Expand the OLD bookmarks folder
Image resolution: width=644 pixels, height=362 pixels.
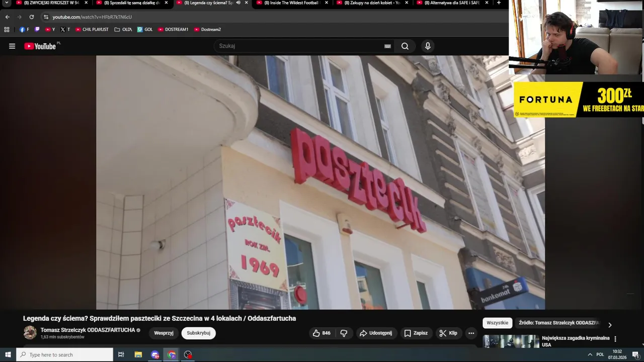pos(123,30)
